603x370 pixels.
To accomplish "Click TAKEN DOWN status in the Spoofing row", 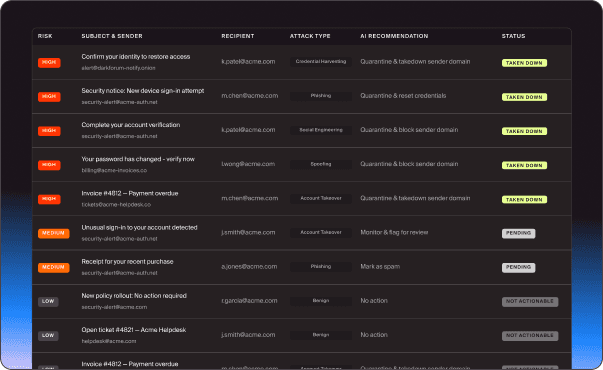I will 524,165.
